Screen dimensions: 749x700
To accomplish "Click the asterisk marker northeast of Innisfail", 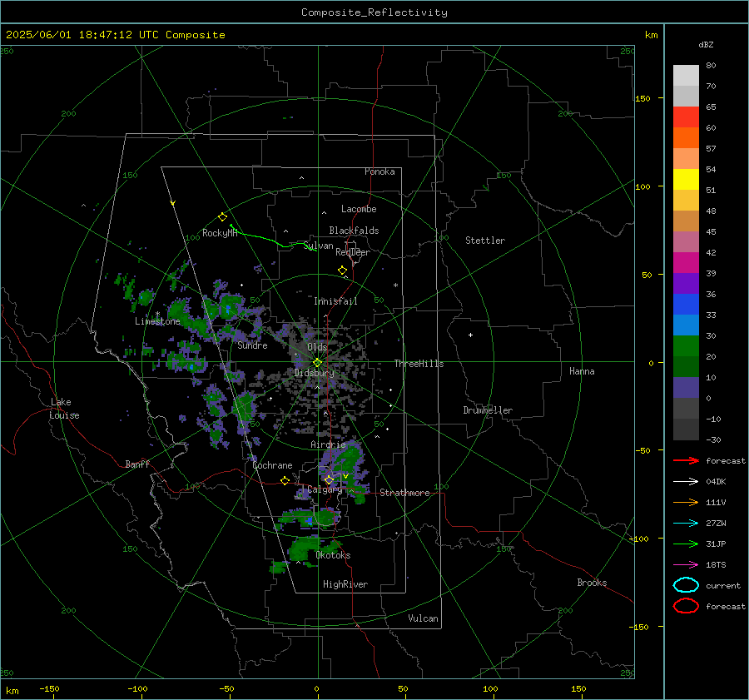I will tap(395, 285).
